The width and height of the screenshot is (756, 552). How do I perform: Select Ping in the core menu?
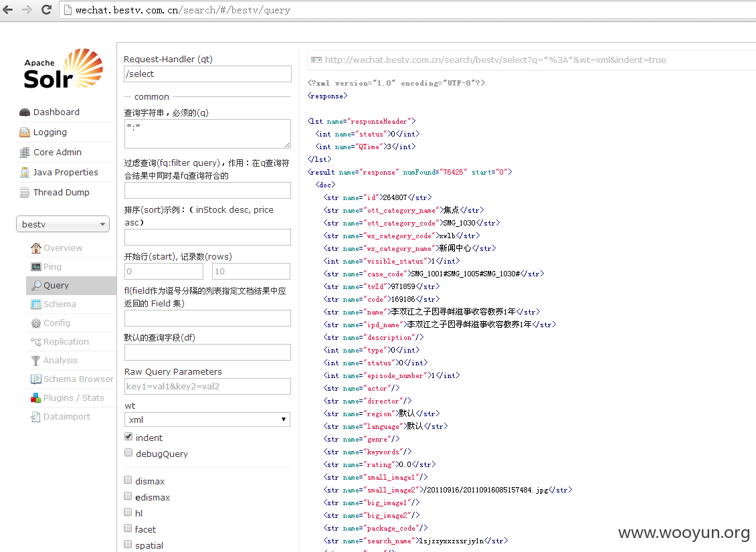[53, 266]
